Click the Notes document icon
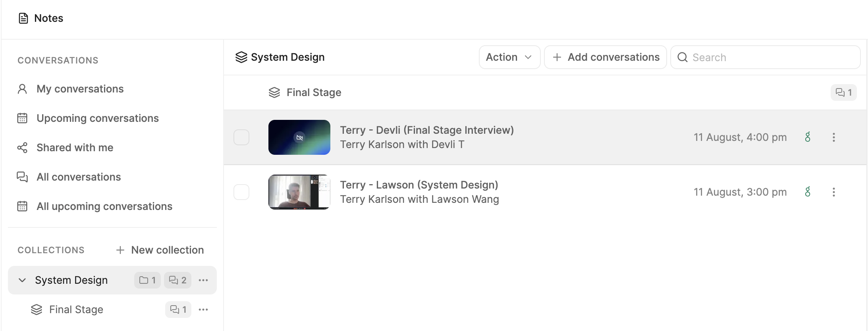This screenshot has height=331, width=868. coord(23,18)
